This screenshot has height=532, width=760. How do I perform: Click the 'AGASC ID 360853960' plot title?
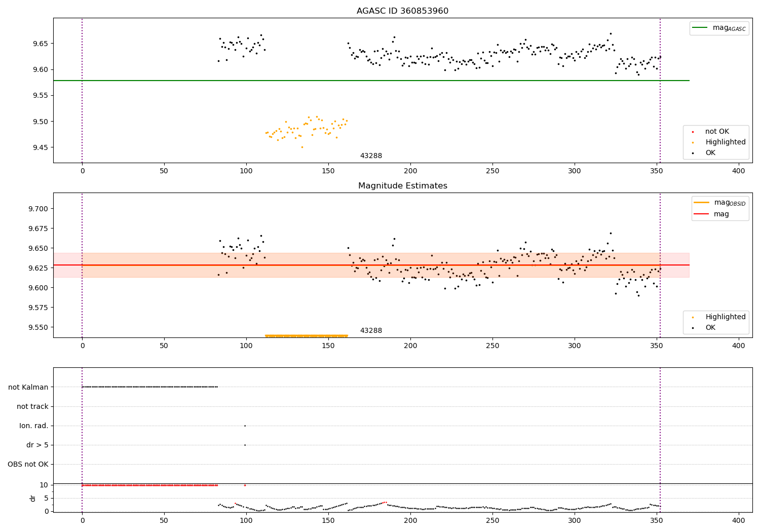click(x=402, y=11)
